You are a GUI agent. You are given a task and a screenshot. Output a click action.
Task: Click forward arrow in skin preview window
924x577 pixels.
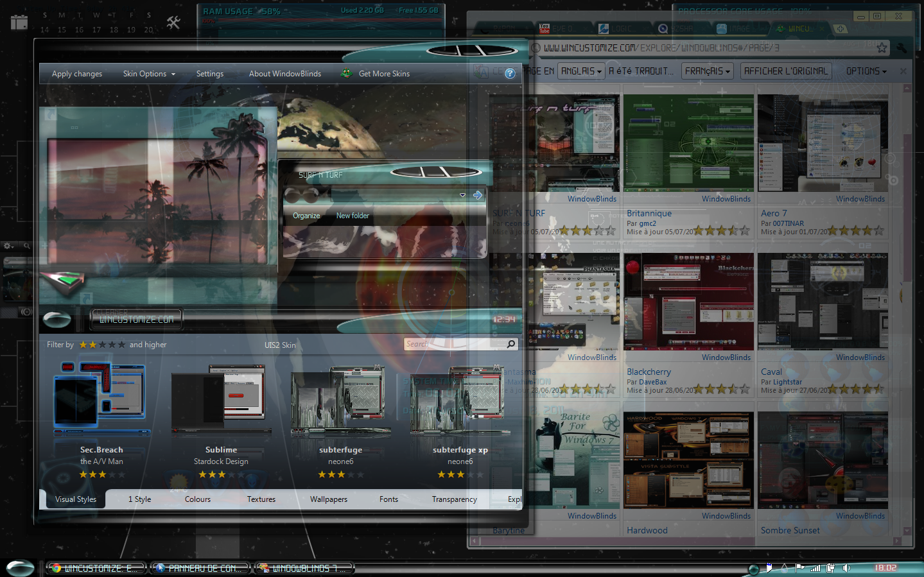click(x=478, y=195)
